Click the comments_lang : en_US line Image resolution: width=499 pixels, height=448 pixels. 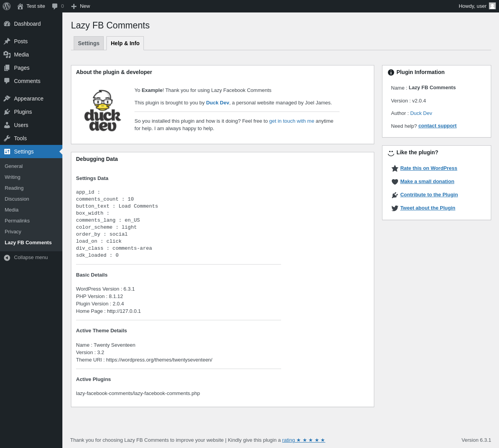coord(108,220)
